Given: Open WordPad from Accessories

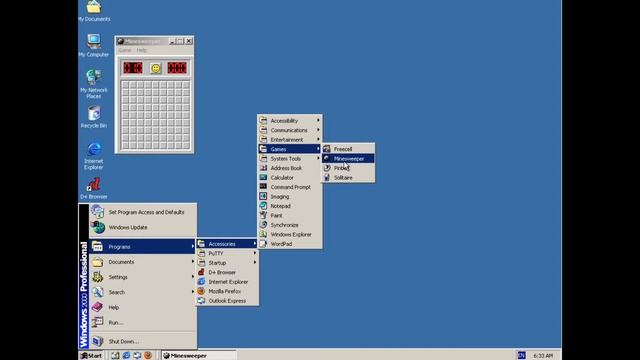Looking at the screenshot, I should click(x=290, y=244).
